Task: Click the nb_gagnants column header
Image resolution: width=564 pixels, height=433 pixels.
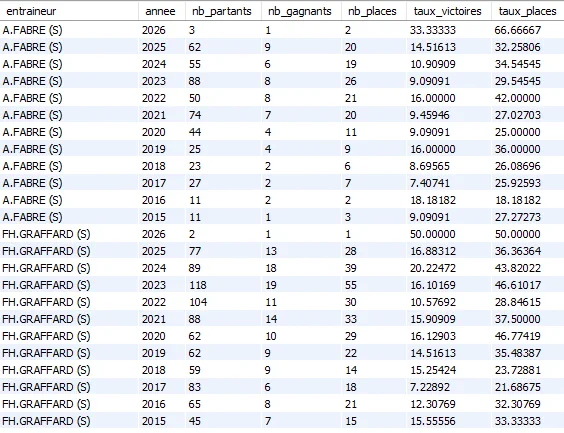Action: point(301,11)
